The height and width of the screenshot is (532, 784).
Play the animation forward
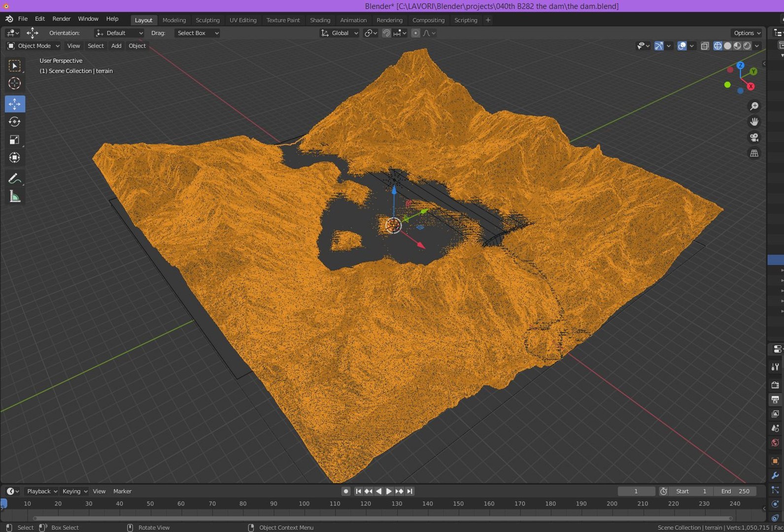(x=389, y=491)
